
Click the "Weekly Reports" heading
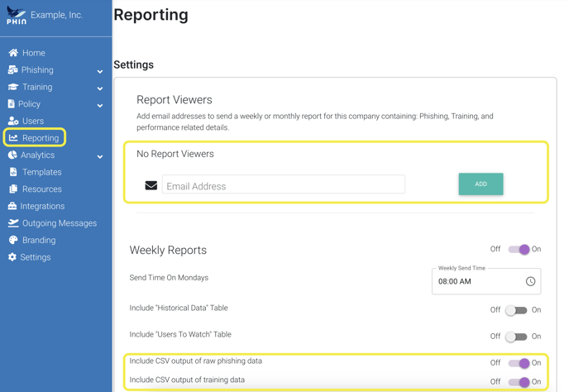tap(168, 250)
